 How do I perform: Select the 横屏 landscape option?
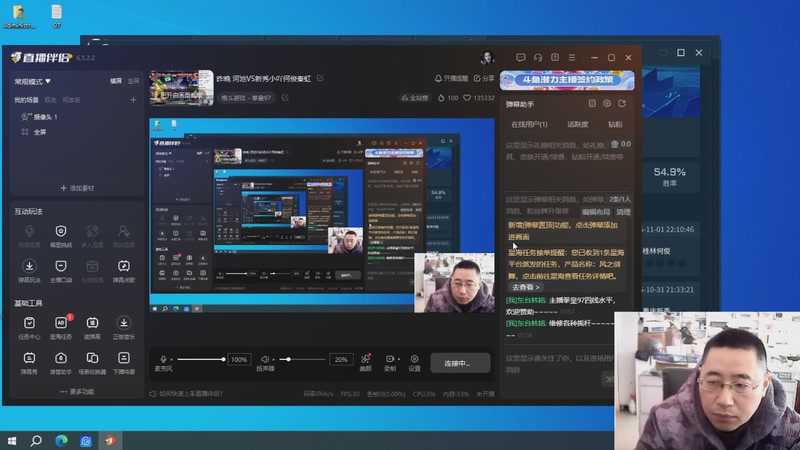pyautogui.click(x=116, y=81)
